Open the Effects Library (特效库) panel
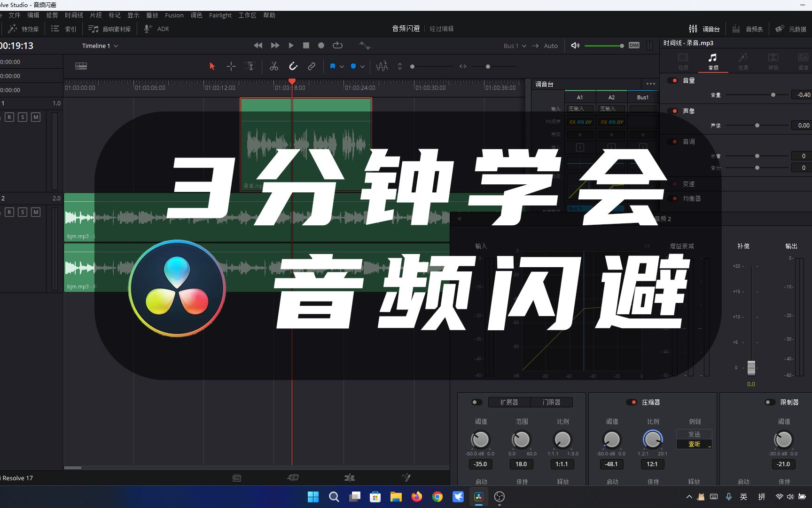The image size is (812, 508). [23, 29]
